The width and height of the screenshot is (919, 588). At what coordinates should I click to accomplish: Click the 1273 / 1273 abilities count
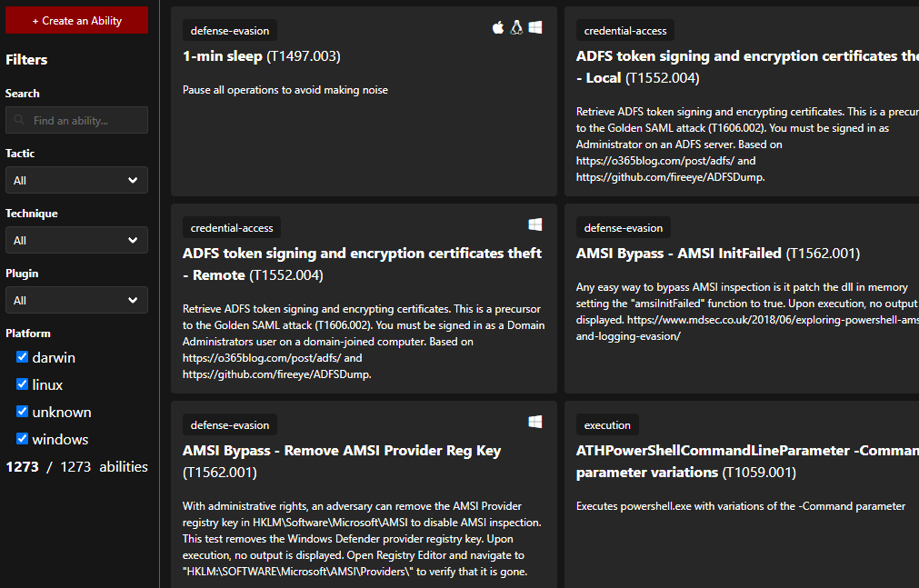[x=76, y=466]
